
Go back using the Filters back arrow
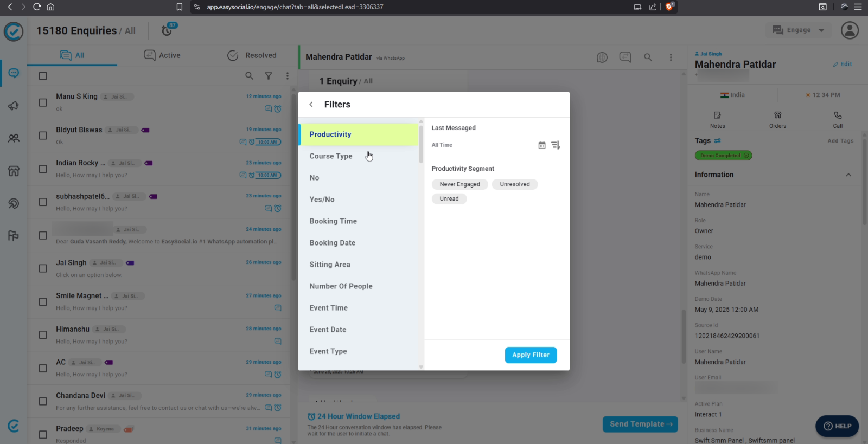click(x=311, y=105)
